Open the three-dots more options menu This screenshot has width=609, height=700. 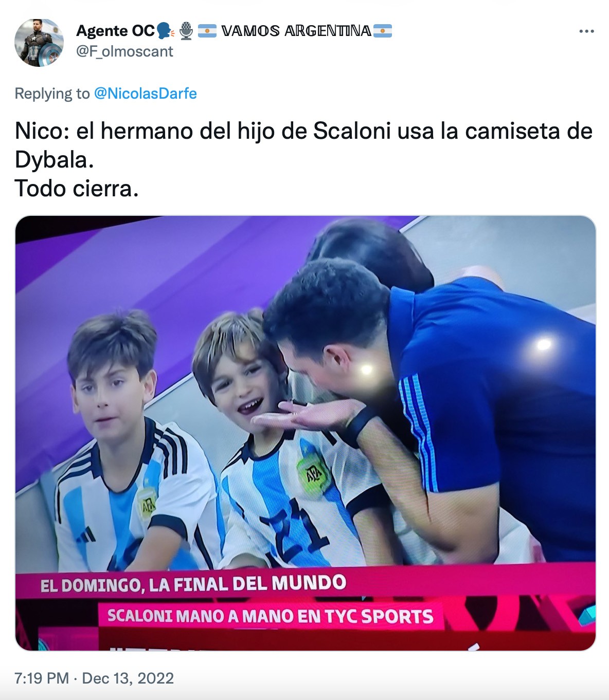click(586, 31)
